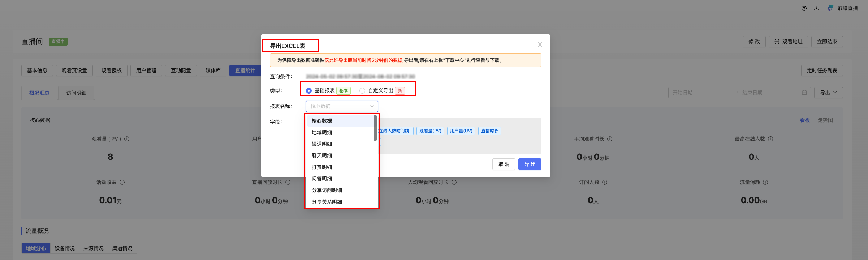868x260 pixels.
Task: Choose 地域明细 from the report list
Action: pos(322,132)
